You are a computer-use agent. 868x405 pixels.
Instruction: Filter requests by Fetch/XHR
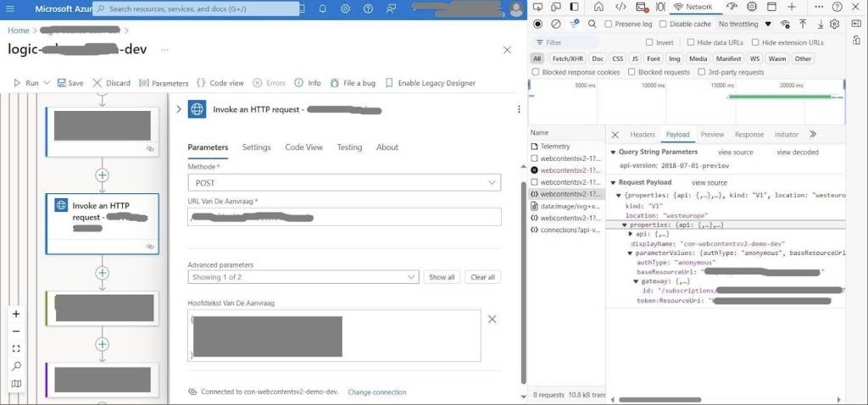coord(568,58)
